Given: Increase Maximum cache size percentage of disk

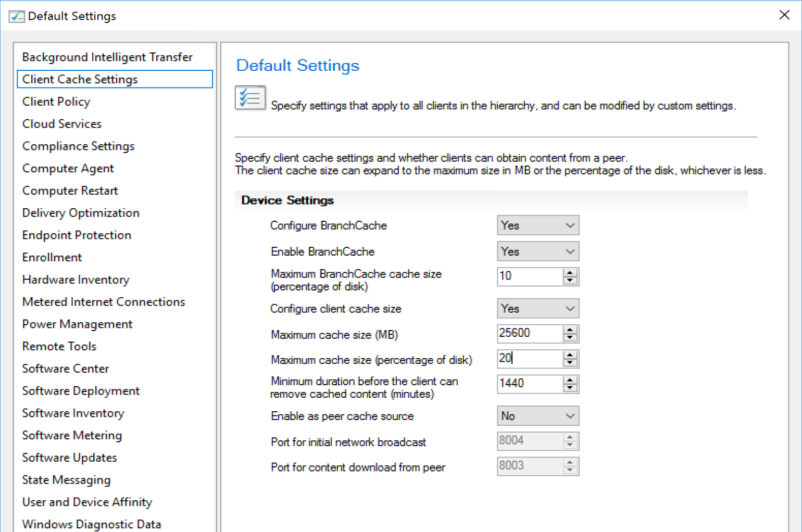Looking at the screenshot, I should [570, 355].
